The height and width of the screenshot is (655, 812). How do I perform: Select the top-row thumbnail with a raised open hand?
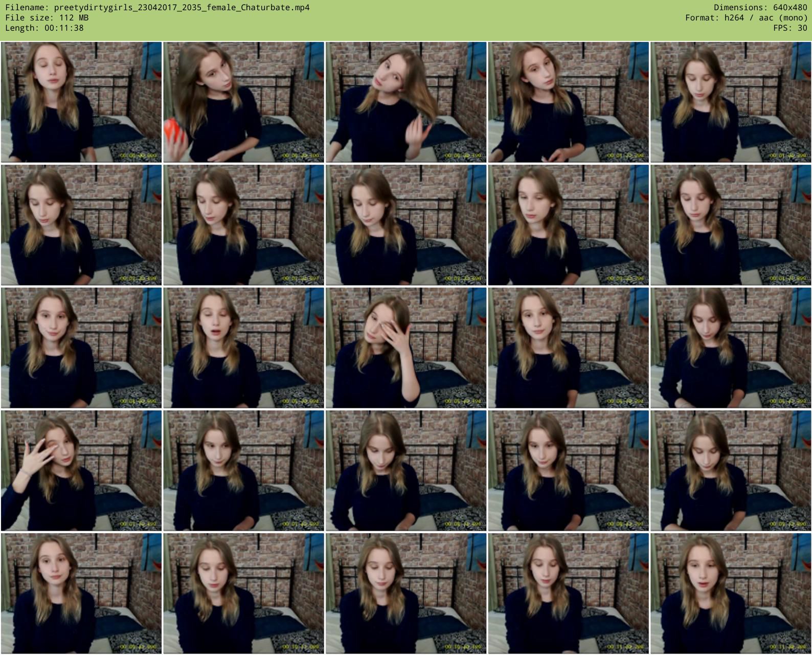click(406, 102)
